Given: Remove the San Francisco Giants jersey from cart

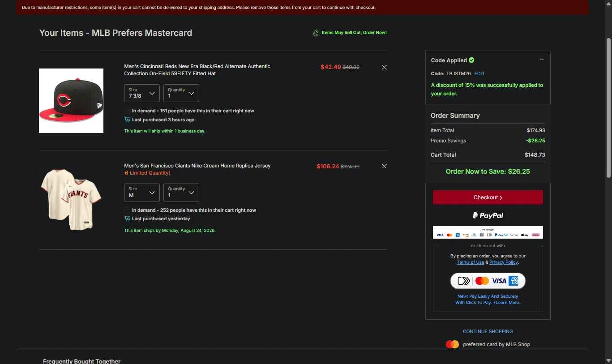Looking at the screenshot, I should click(x=384, y=166).
